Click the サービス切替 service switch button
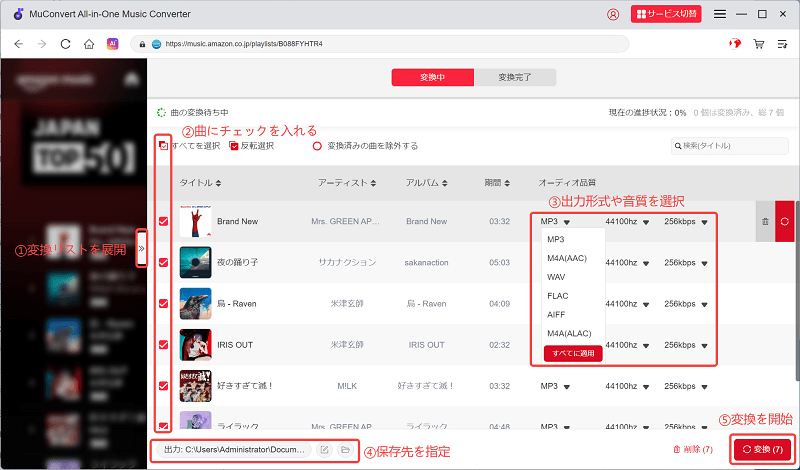Viewport: 800px width, 470px height. point(666,14)
